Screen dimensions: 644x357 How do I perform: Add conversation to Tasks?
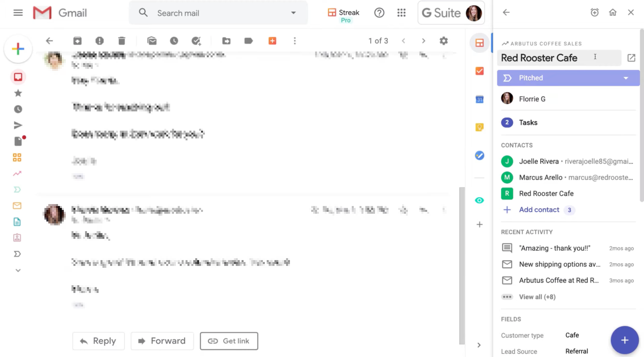pos(196,41)
